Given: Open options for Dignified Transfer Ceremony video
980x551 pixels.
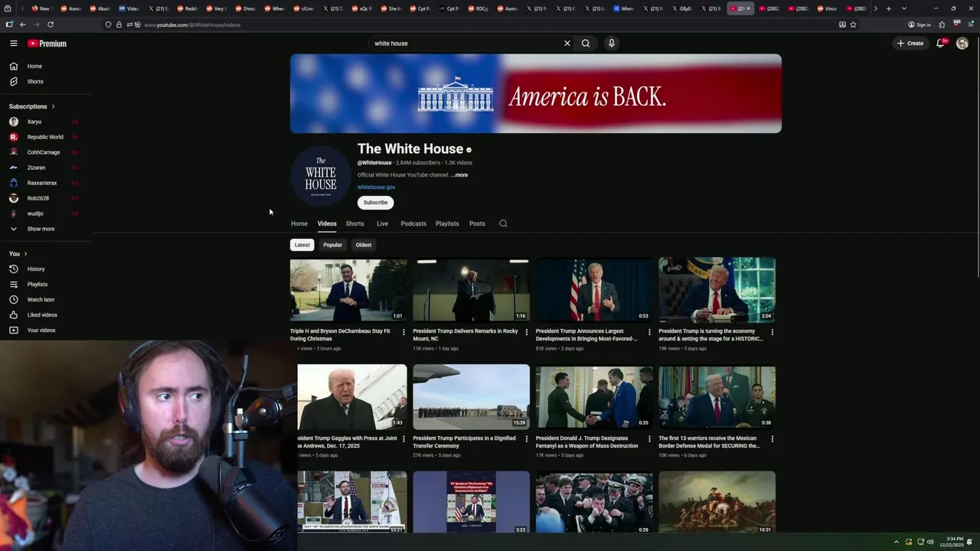Looking at the screenshot, I should pyautogui.click(x=526, y=439).
